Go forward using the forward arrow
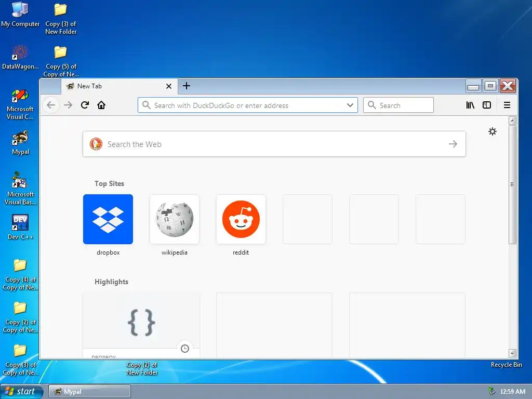This screenshot has height=399, width=532. (x=68, y=105)
